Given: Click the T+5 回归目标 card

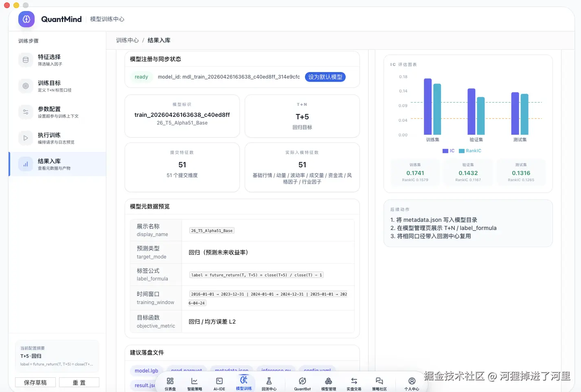Looking at the screenshot, I should (302, 116).
